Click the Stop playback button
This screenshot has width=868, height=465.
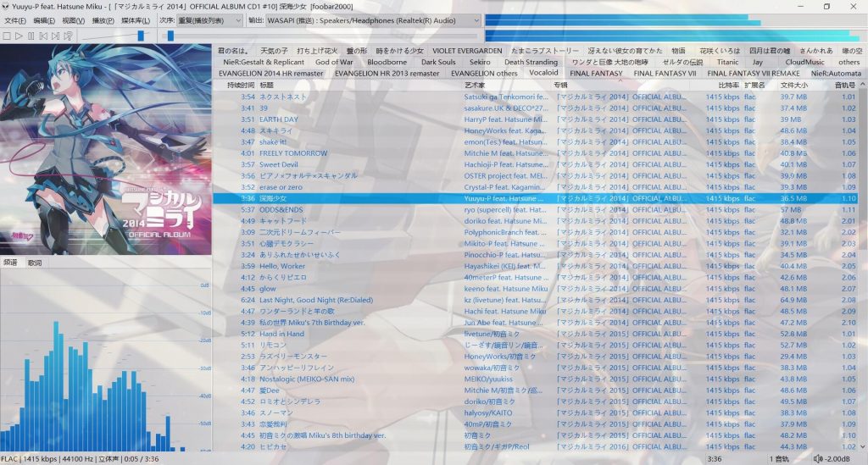(7, 36)
